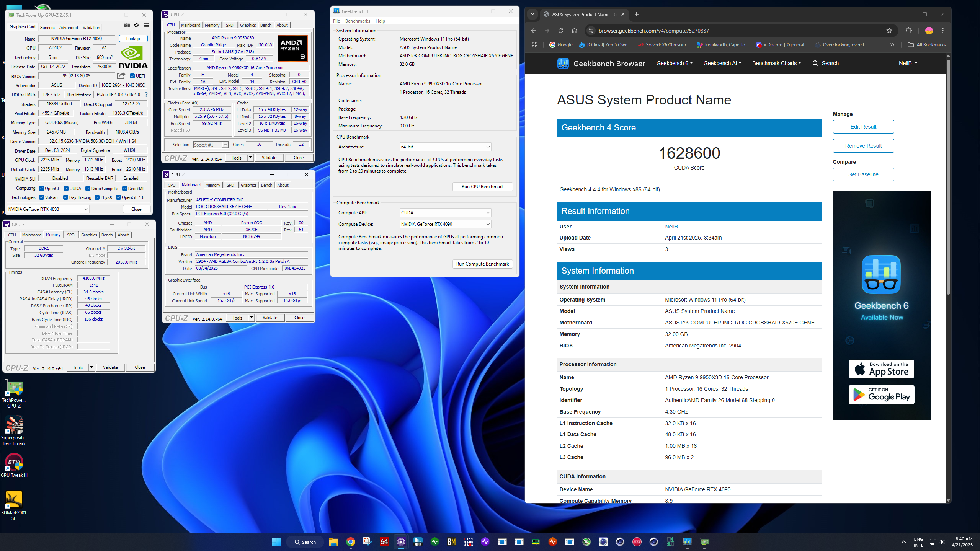Click the Geekbench Browser logo

coord(601,63)
